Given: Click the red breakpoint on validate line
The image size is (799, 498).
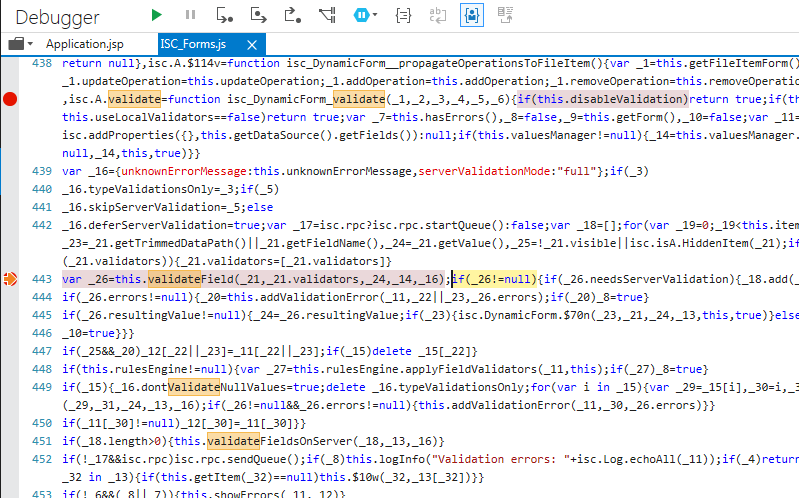Looking at the screenshot, I should [x=11, y=99].
